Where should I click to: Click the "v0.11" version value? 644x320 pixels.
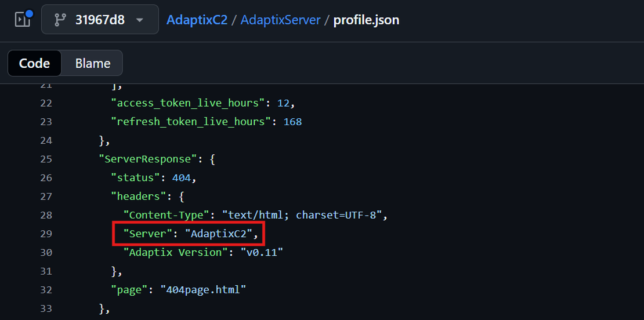(x=262, y=252)
